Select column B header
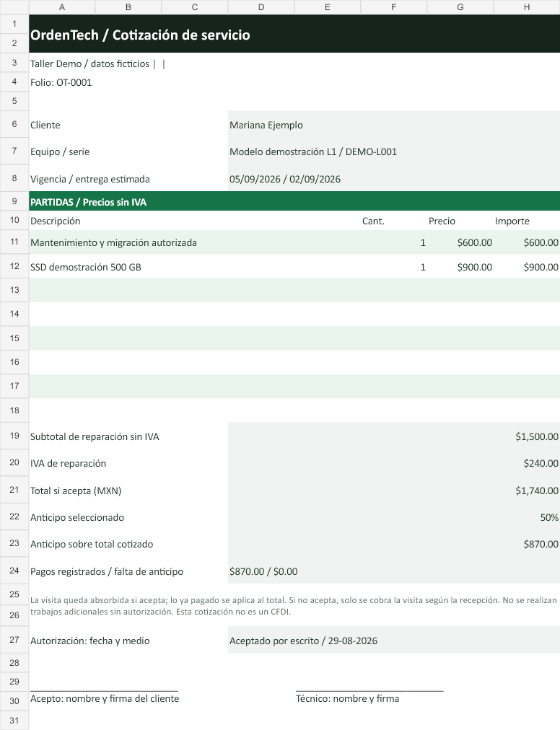Viewport: 560px width, 730px height. pos(128,7)
